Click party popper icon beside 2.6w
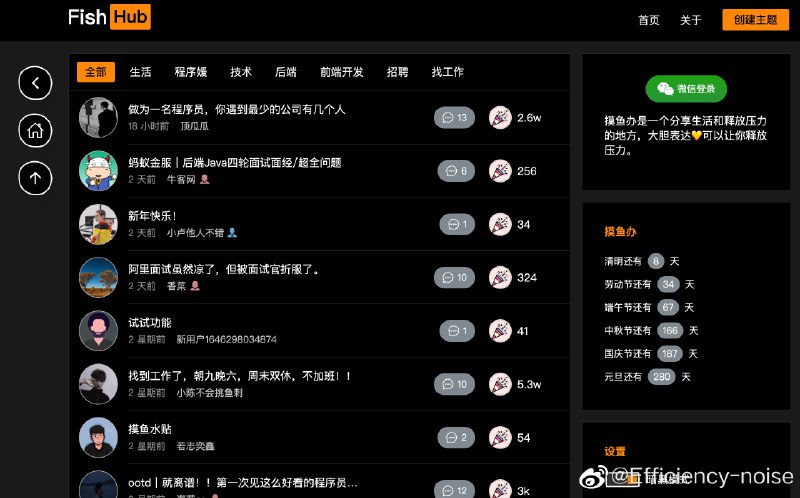The image size is (800, 498). point(500,118)
